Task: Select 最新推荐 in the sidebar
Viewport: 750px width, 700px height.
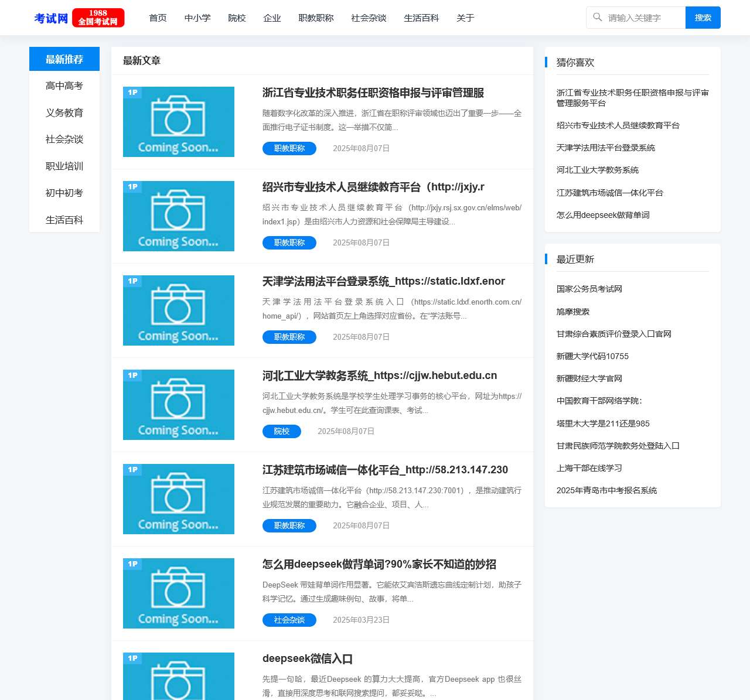Action: pos(64,59)
